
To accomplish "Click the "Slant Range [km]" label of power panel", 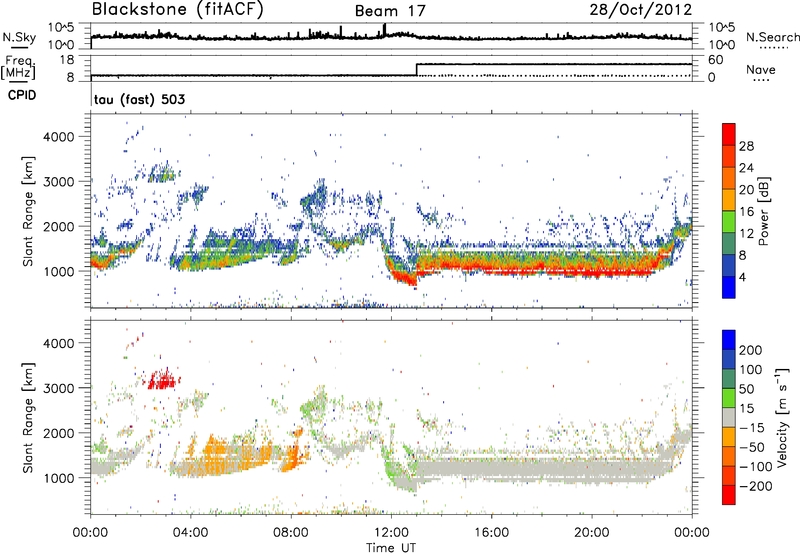I will (29, 211).
